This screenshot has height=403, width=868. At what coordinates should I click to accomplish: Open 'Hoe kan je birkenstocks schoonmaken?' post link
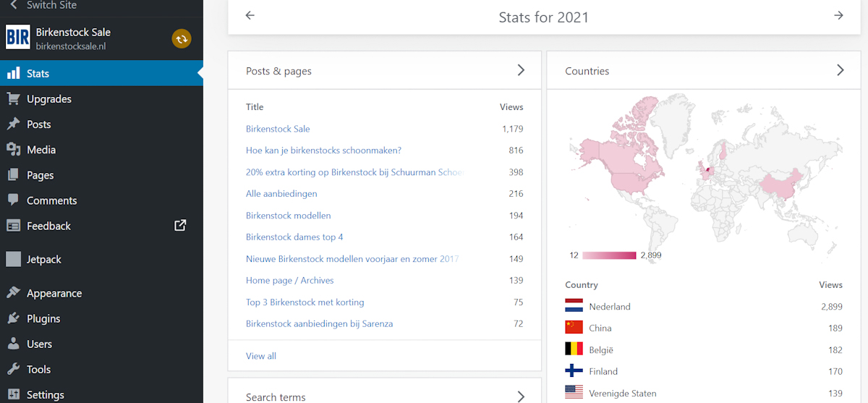tap(323, 150)
